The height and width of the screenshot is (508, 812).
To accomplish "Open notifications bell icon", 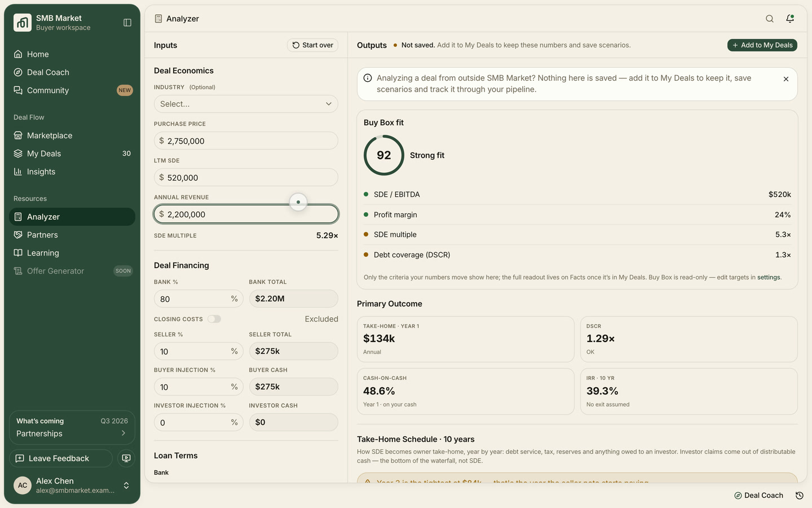I will 790,19.
